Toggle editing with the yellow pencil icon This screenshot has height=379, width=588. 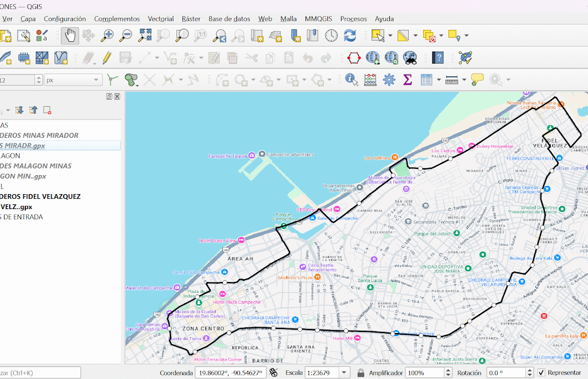pyautogui.click(x=107, y=57)
